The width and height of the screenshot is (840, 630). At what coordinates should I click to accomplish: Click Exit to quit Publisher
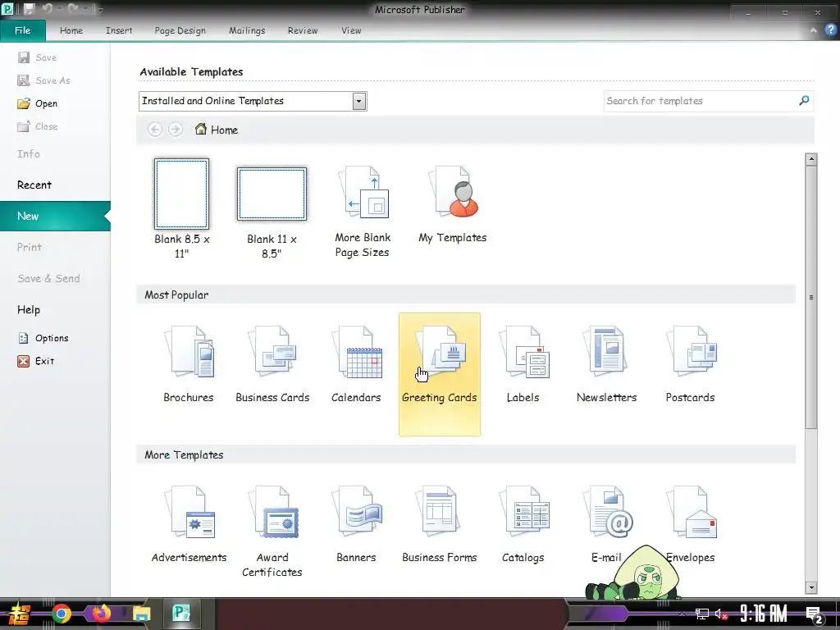[36, 361]
